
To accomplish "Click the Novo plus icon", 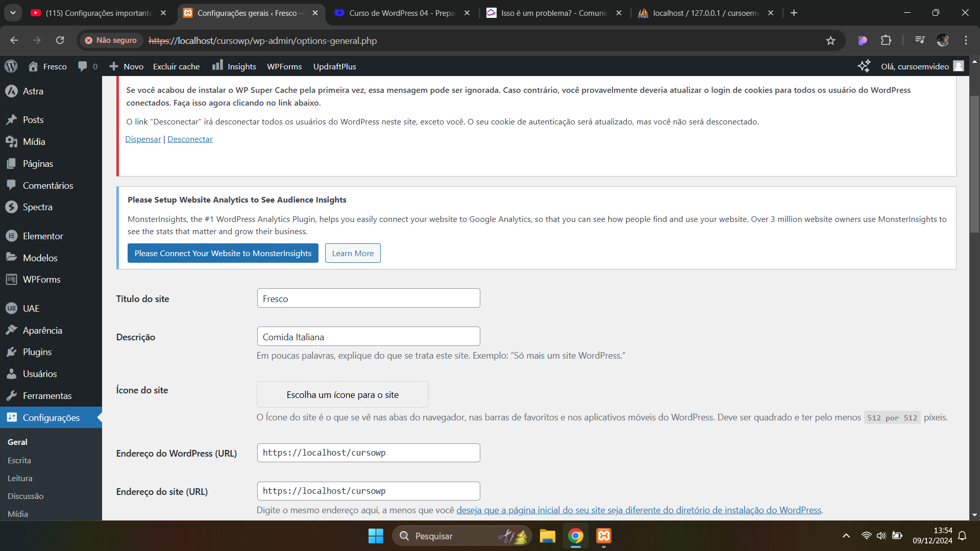I will [x=114, y=66].
